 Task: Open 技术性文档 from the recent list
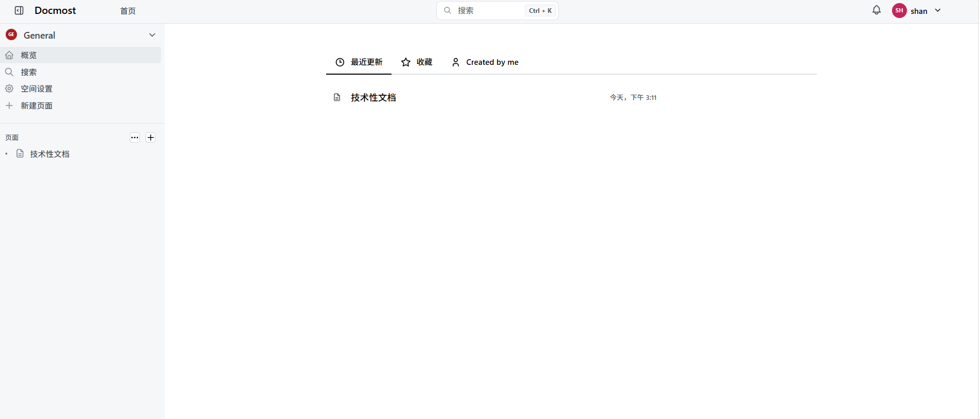coord(373,97)
